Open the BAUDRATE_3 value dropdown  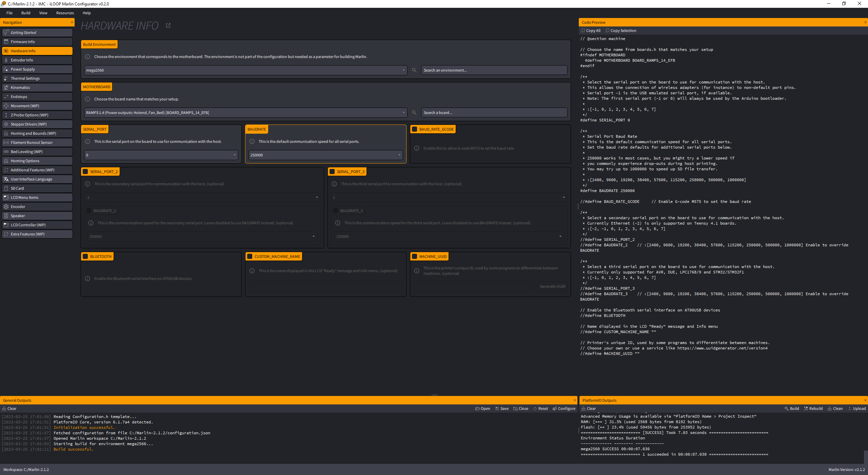449,236
